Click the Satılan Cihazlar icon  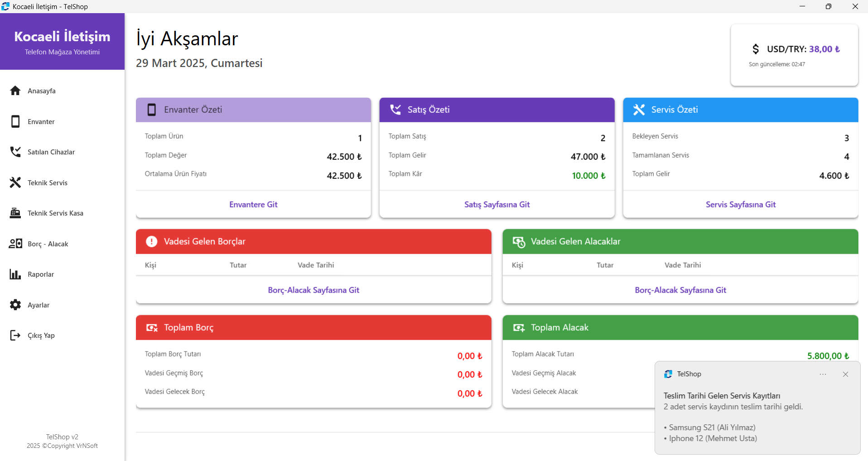15,152
